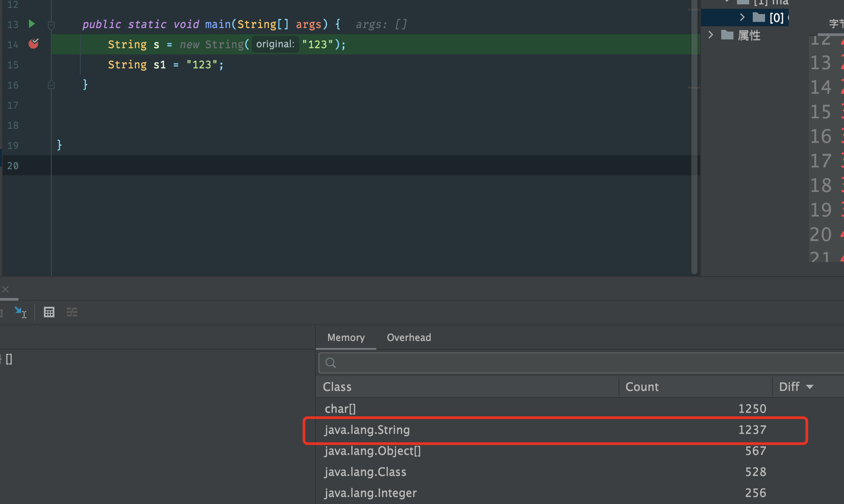Click count value 1250

coord(752,408)
